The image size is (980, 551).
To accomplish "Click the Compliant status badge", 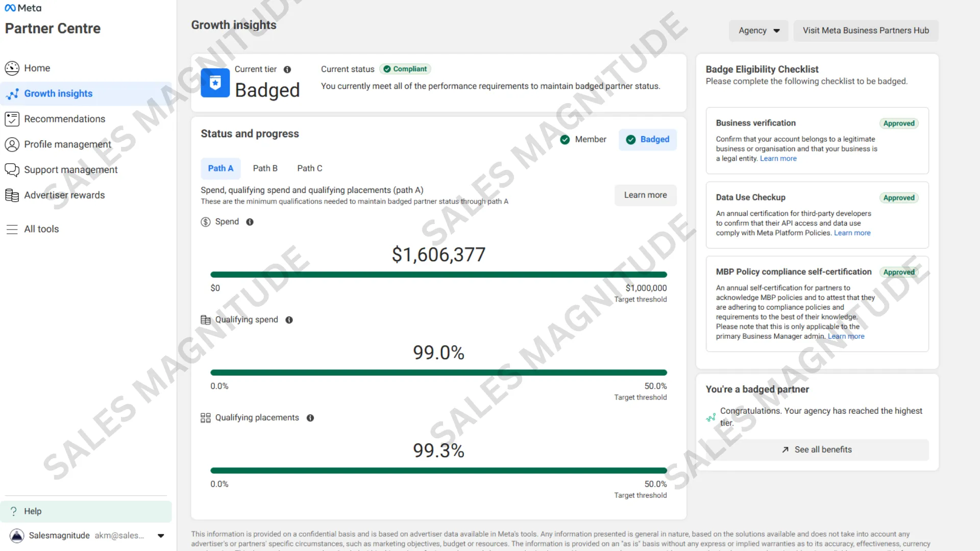I will [405, 69].
